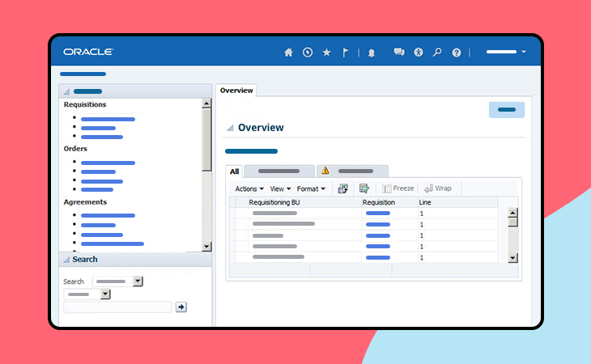Screen dimensions: 591x364
Task: Select the middle unlabeled tab next to All
Action: [279, 171]
